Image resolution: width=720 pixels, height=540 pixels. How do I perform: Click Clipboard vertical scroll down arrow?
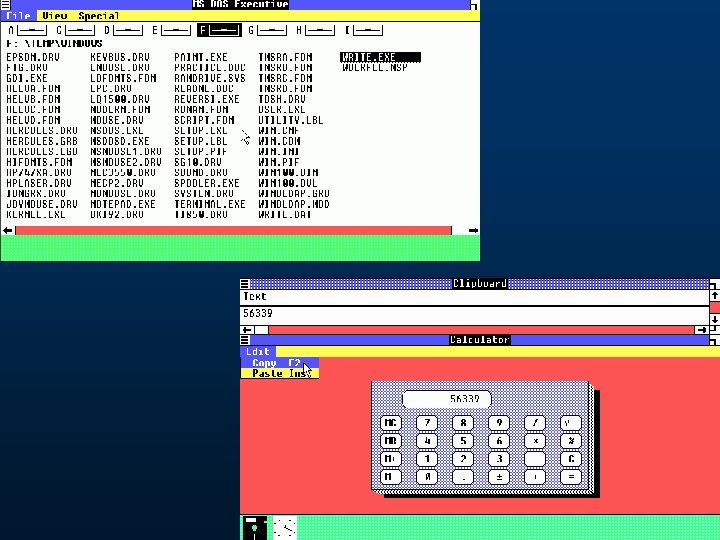[715, 319]
